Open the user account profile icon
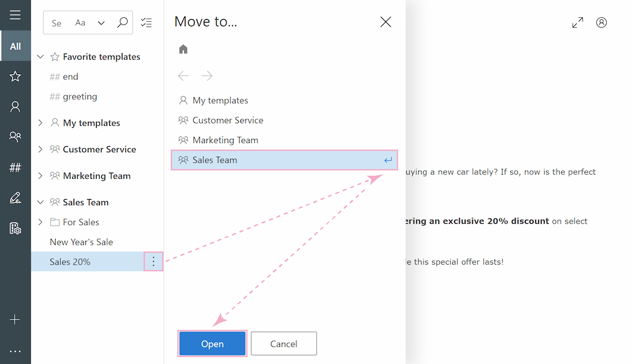The image size is (632, 364). 602,23
